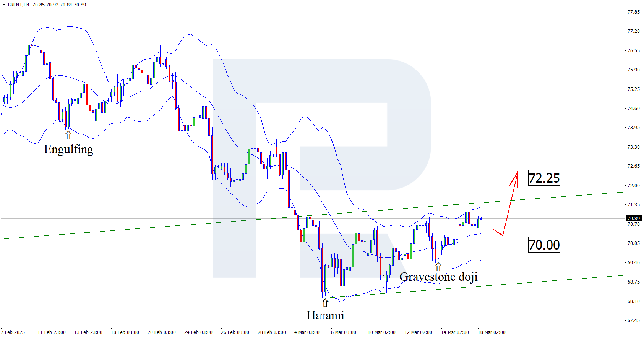This screenshot has height=337, width=644.
Task: Expand the triangle beside the BRENT,H4 title
Action: click(4, 5)
